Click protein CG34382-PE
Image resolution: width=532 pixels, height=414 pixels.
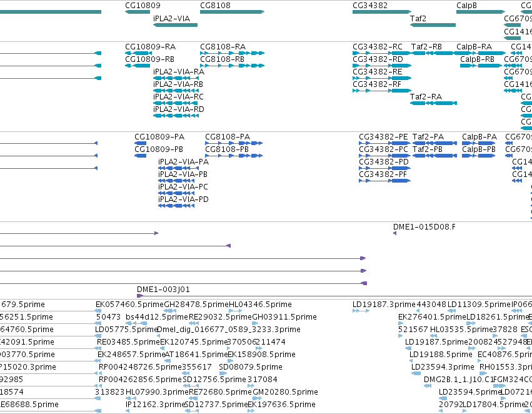click(x=383, y=137)
